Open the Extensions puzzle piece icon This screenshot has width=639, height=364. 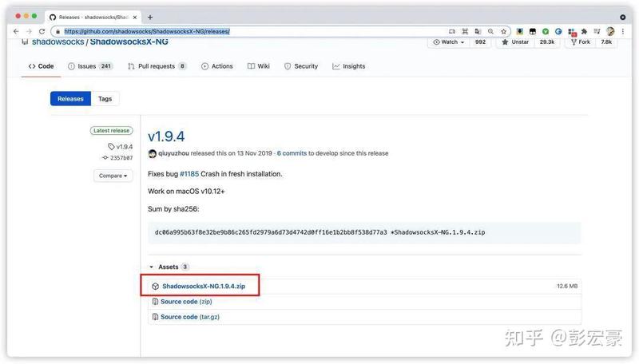pos(584,31)
